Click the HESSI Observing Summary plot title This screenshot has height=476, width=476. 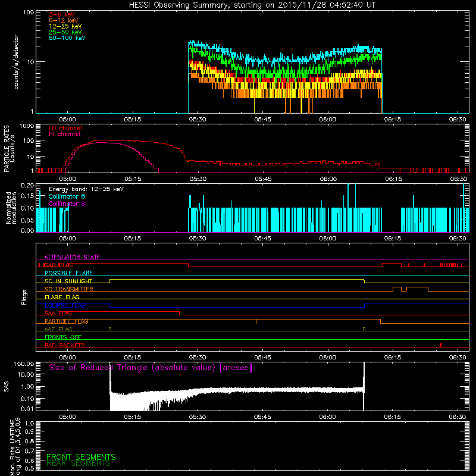pyautogui.click(x=252, y=5)
